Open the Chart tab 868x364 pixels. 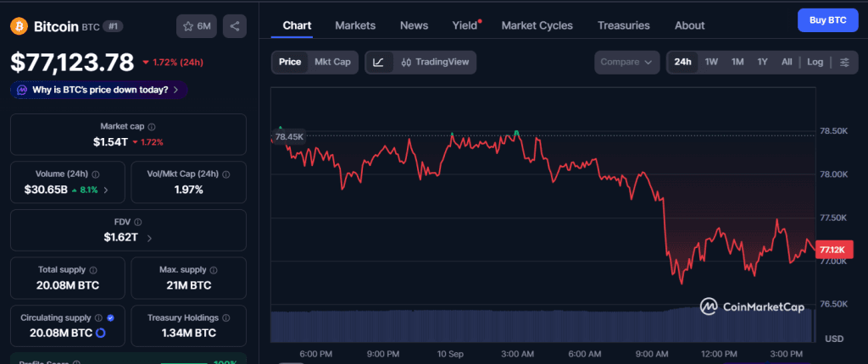(x=297, y=25)
